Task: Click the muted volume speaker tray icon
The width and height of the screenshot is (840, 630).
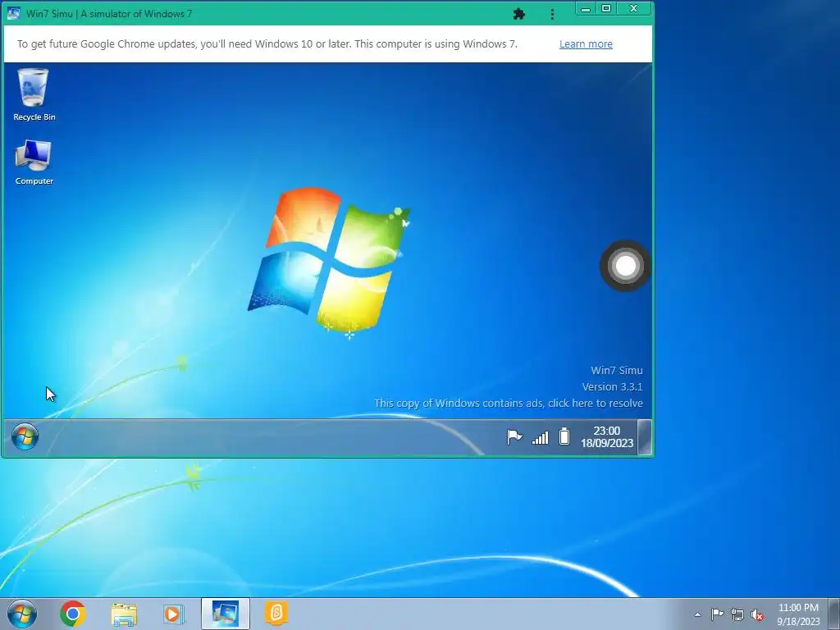Action: (x=757, y=615)
